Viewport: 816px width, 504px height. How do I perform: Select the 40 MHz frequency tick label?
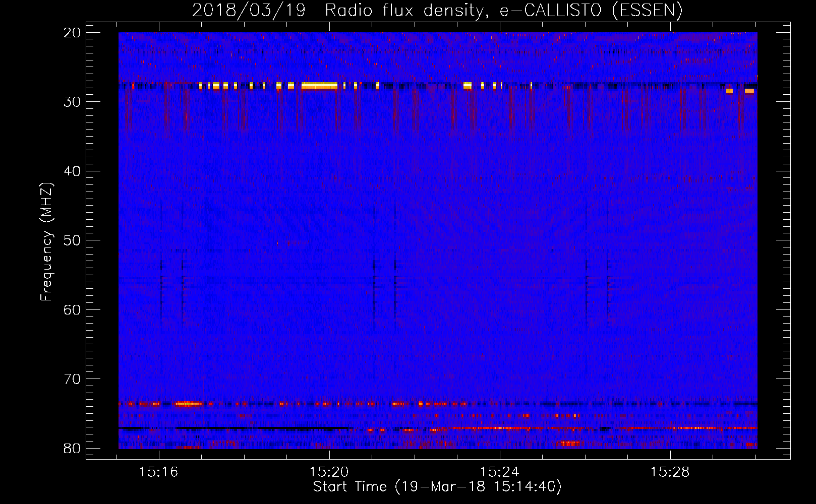click(73, 171)
